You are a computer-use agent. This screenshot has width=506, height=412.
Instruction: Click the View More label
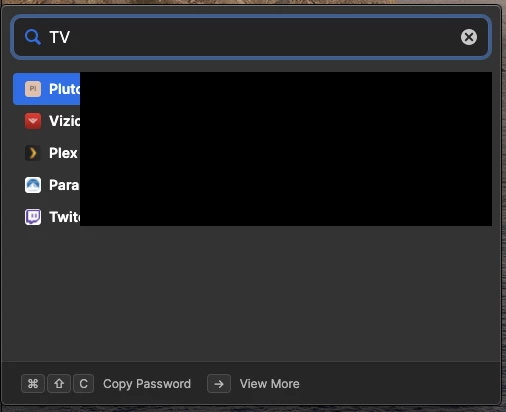[x=270, y=384]
